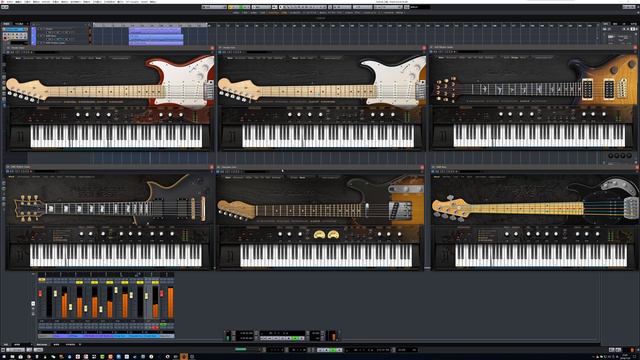Toggle the green button on last mixer channel
This screenshot has width=640, height=360.
163,324
